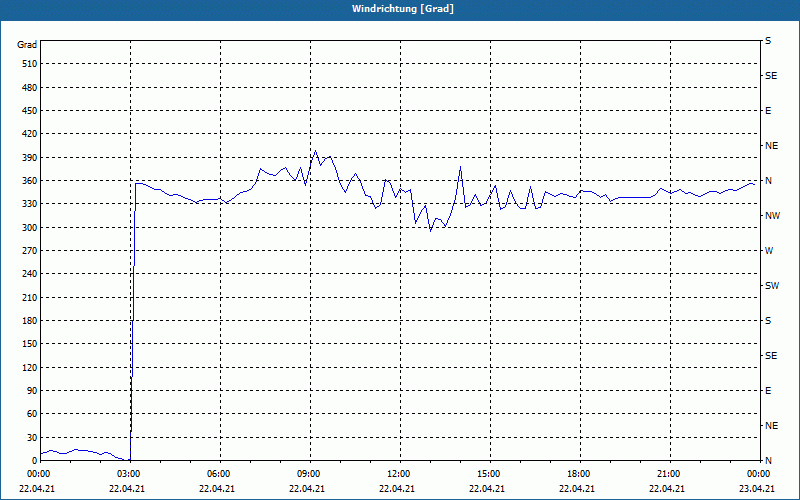
Task: Click the 03:00 time axis label
Action: click(x=127, y=474)
